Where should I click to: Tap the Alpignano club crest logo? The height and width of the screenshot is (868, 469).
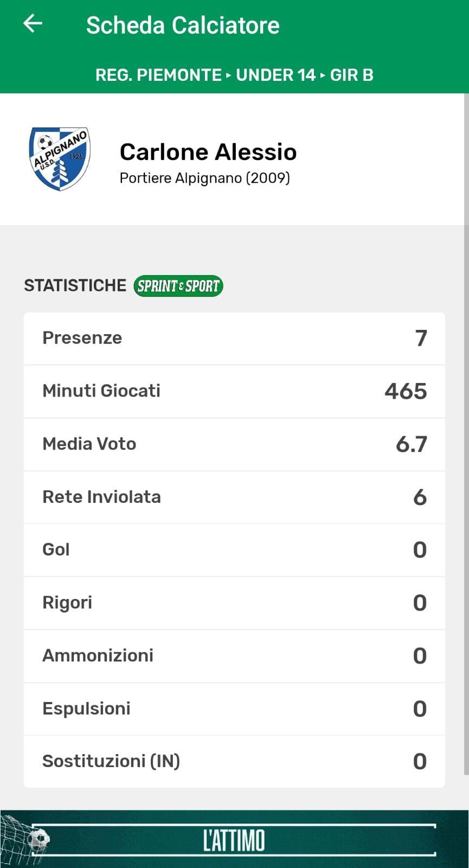pyautogui.click(x=60, y=159)
